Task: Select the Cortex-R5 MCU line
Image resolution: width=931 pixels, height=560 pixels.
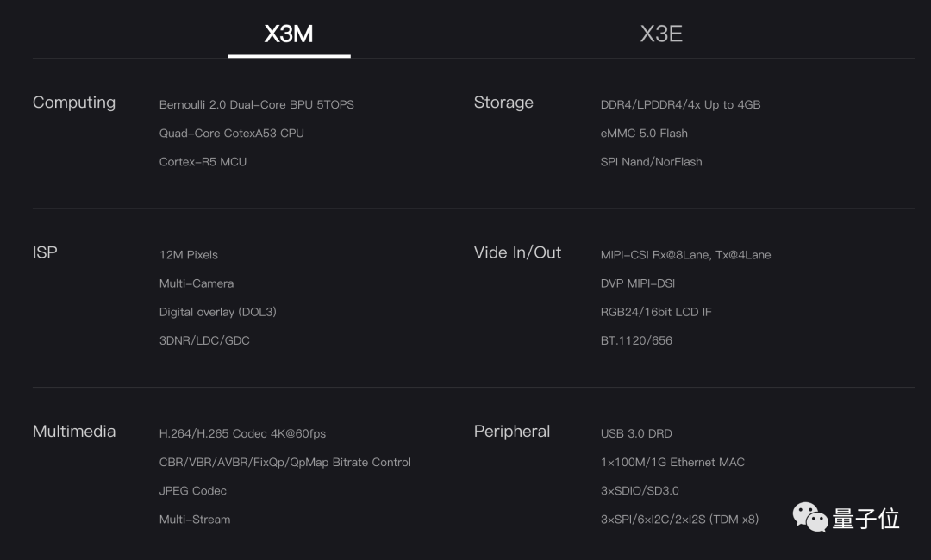Action: point(203,161)
